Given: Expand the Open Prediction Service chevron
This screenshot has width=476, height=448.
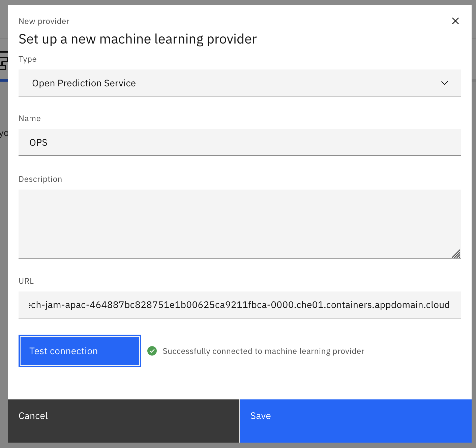Looking at the screenshot, I should (445, 83).
